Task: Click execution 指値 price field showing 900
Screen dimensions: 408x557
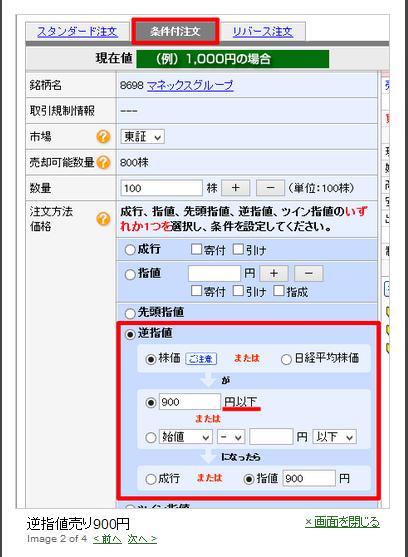Action: pyautogui.click(x=309, y=478)
